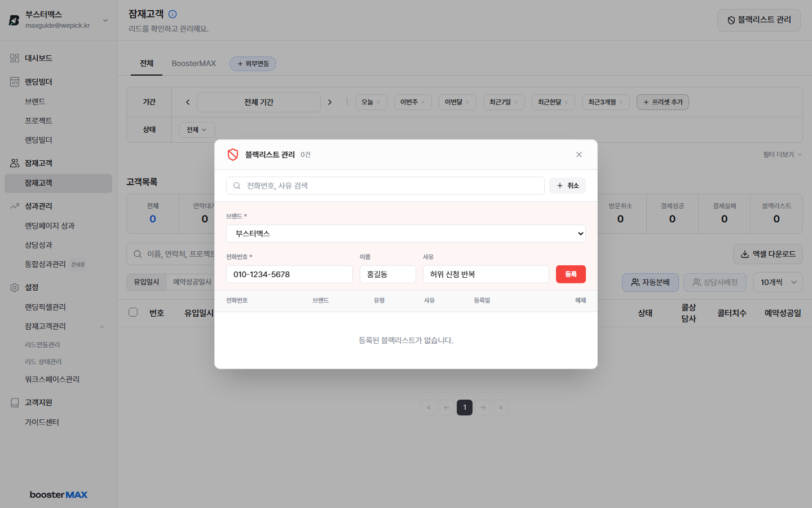Screen dimensions: 812x508
Task: Click the 이름 field showing 홍길동
Action: pyautogui.click(x=388, y=274)
